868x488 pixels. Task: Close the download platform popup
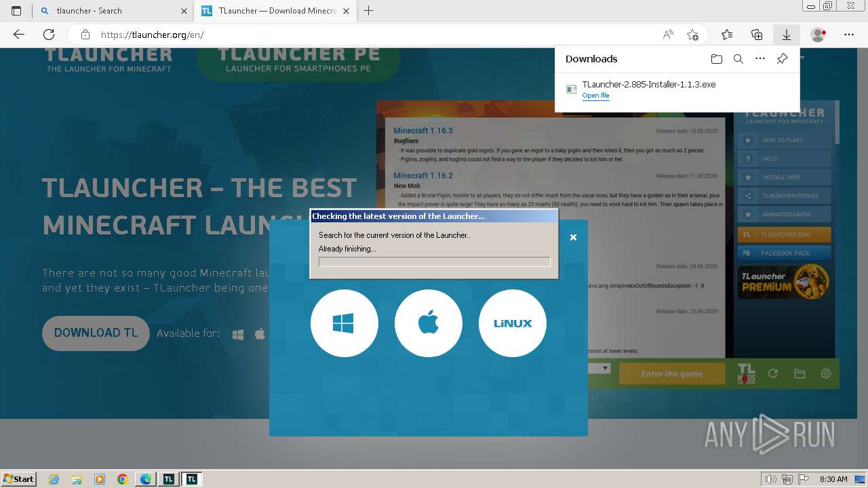point(573,237)
